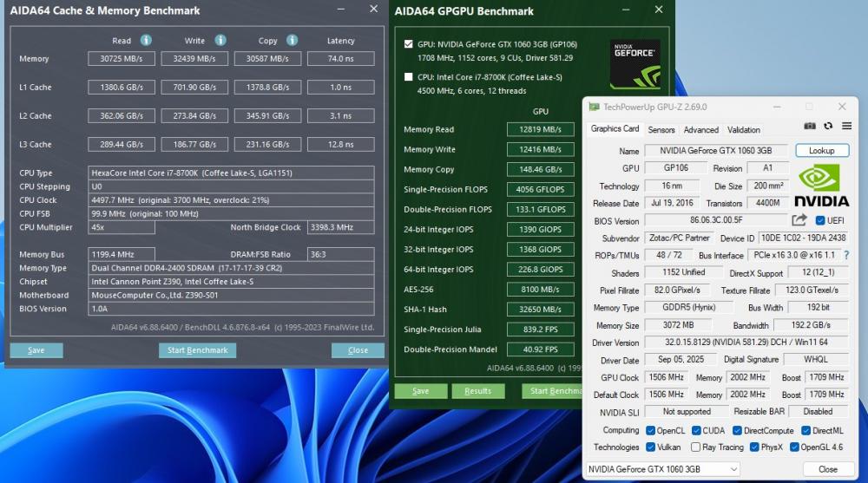
Task: Save Cache & Memory Benchmark results
Action: [36, 350]
